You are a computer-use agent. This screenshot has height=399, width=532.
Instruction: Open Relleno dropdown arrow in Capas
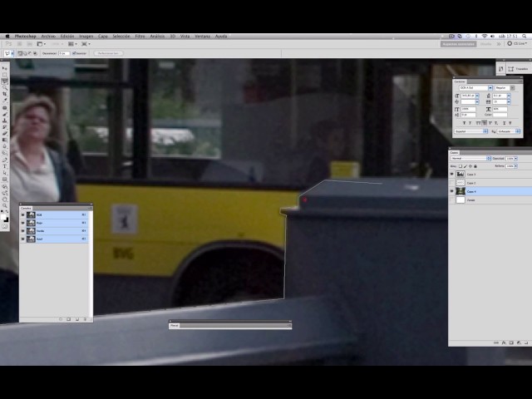click(x=515, y=166)
